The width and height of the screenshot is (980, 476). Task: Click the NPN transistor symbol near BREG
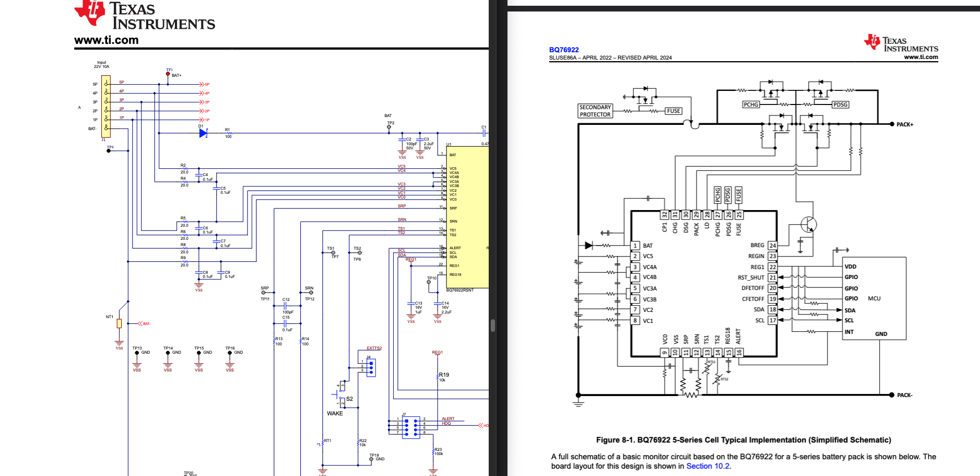tap(808, 225)
